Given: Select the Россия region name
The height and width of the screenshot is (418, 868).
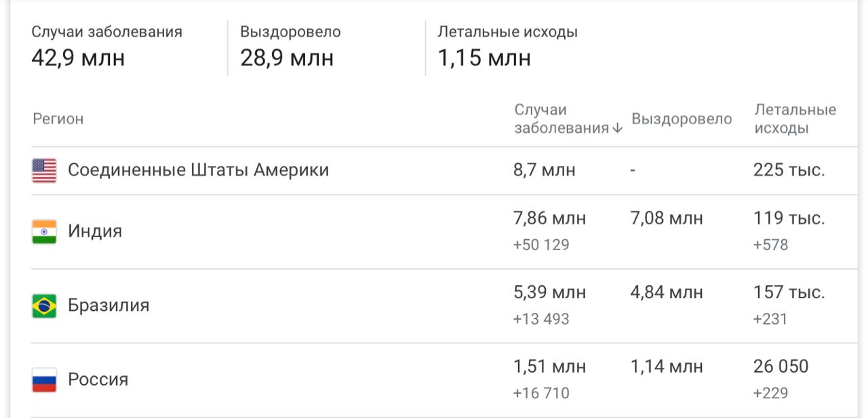Looking at the screenshot, I should click(98, 379).
